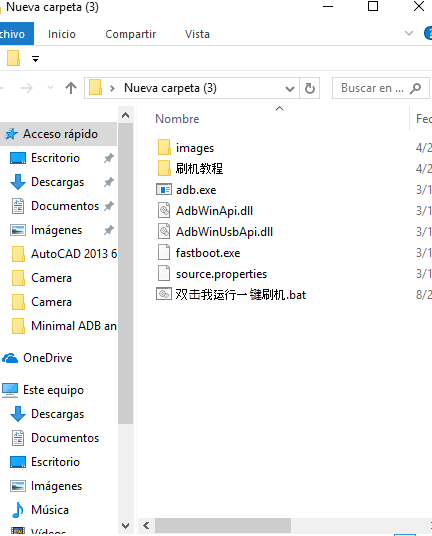This screenshot has height=536, width=432.
Task: Click the adb.exe application icon
Action: point(164,189)
